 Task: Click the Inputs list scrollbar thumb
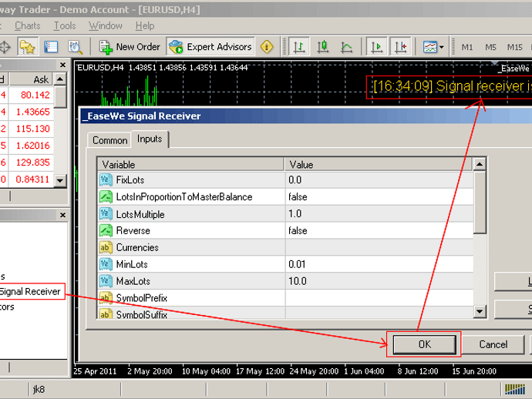click(x=480, y=203)
